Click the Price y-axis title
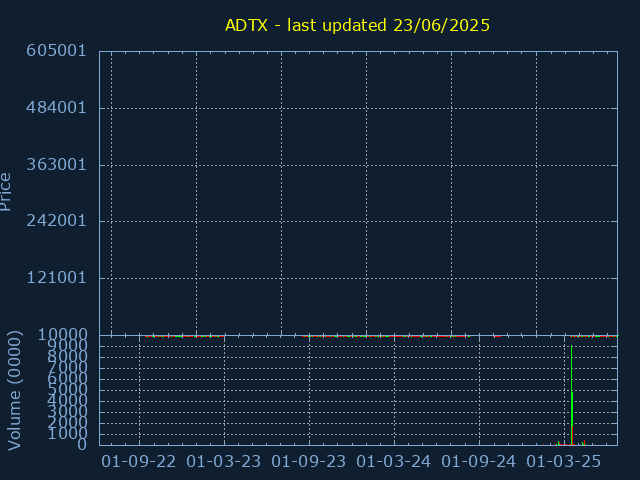640x480 pixels. coord(5,192)
